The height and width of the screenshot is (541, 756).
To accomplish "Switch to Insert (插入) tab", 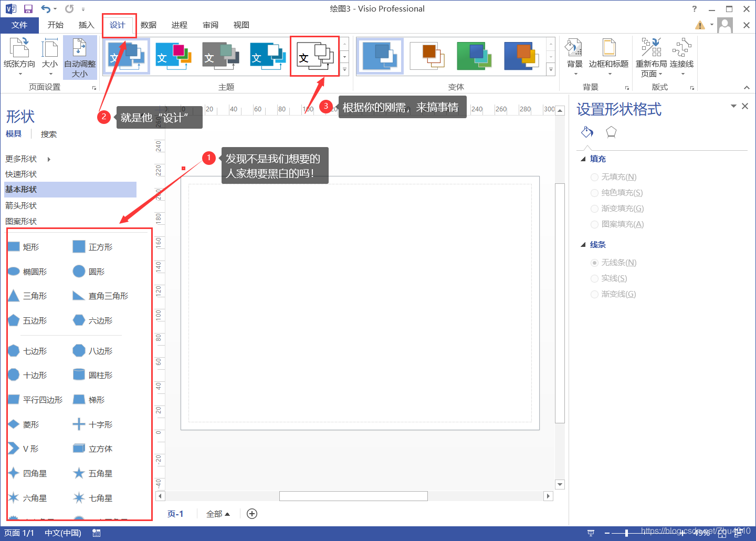I will (86, 25).
